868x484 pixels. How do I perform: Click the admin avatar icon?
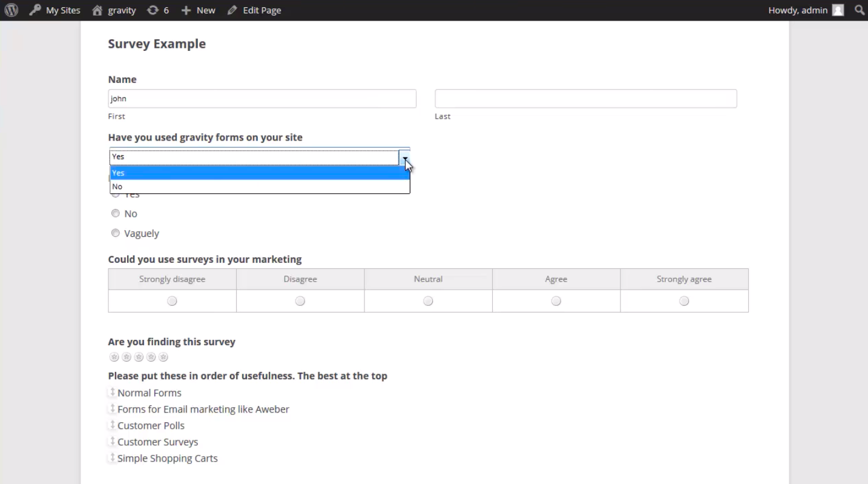click(x=838, y=10)
